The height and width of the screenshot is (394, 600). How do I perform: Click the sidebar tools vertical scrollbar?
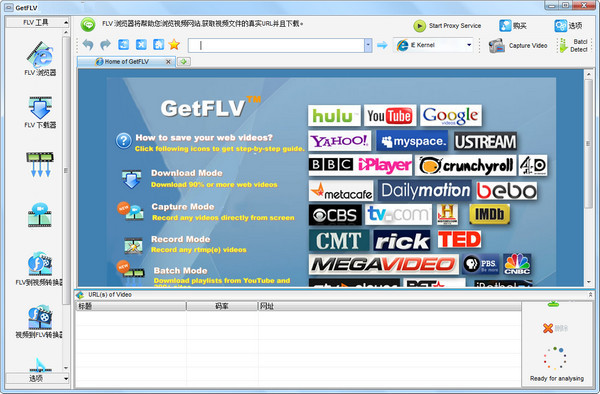click(x=66, y=170)
